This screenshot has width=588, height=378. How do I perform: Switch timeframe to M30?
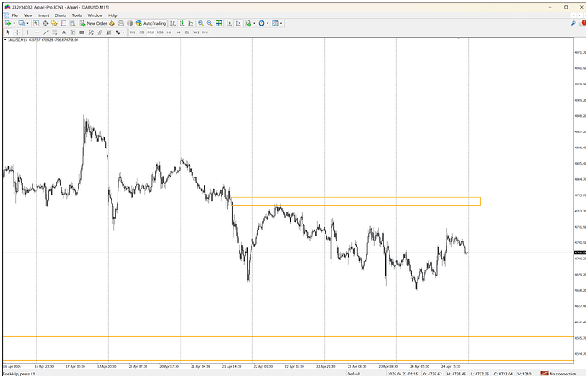(x=160, y=32)
